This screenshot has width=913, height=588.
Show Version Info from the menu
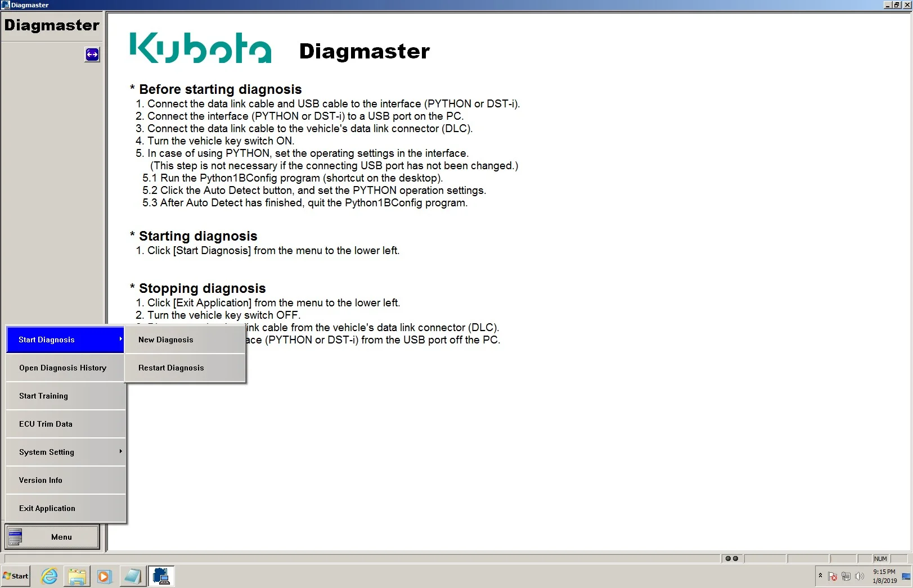point(65,480)
